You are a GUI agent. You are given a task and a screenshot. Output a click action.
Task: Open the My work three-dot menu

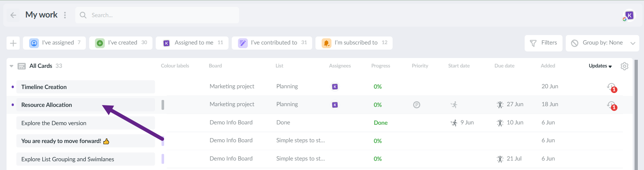pos(65,15)
